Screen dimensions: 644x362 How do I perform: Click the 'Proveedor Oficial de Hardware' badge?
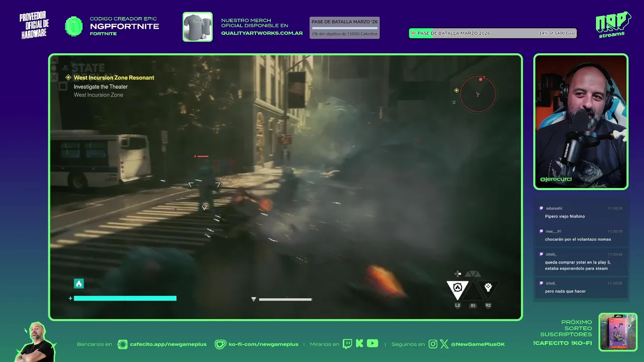pyautogui.click(x=34, y=25)
